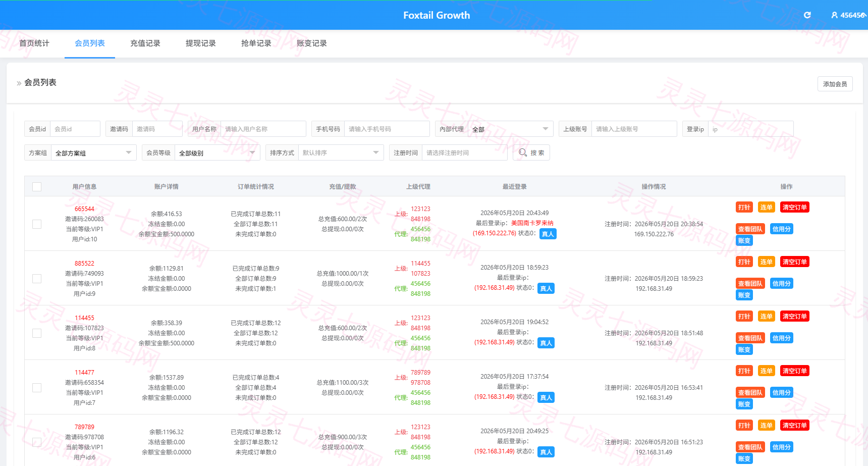Toggle the select-all header checkbox
868x466 pixels.
pyautogui.click(x=37, y=187)
